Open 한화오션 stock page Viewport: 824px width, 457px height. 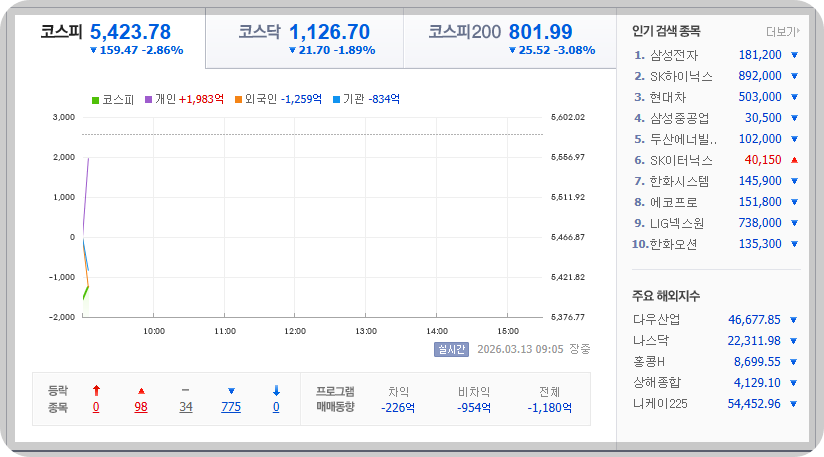point(674,244)
